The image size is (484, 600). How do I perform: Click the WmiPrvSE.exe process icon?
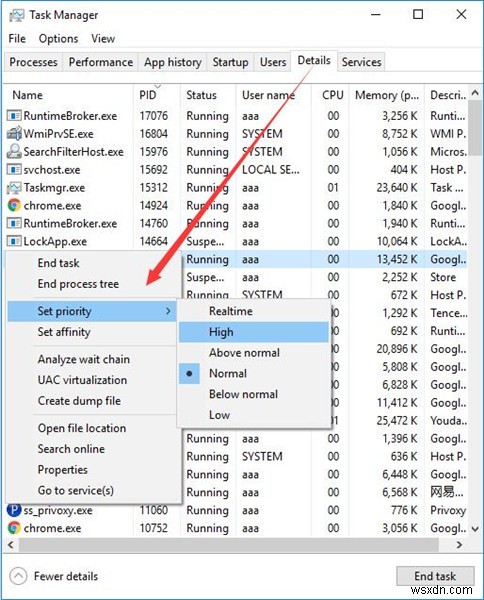pos(14,134)
